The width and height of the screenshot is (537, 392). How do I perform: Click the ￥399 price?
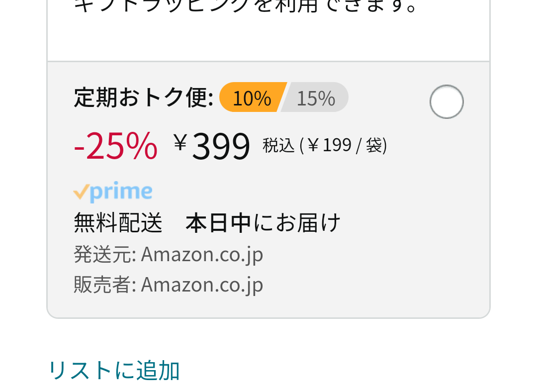pos(211,146)
